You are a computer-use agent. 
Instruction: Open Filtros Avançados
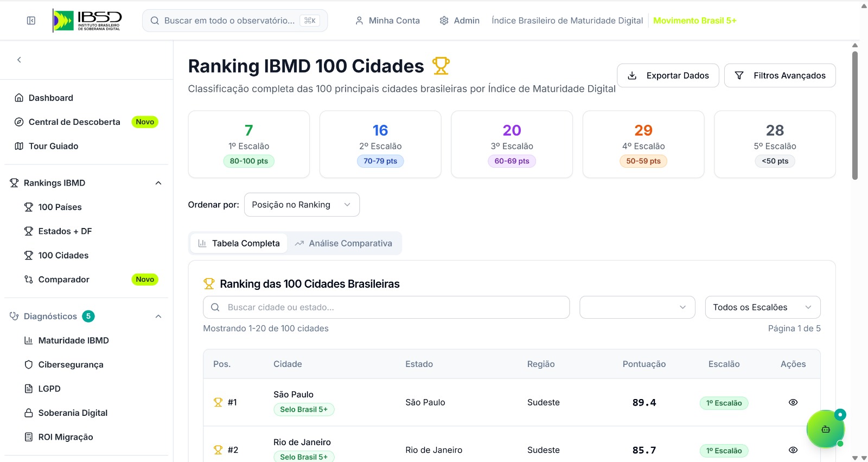pyautogui.click(x=780, y=75)
